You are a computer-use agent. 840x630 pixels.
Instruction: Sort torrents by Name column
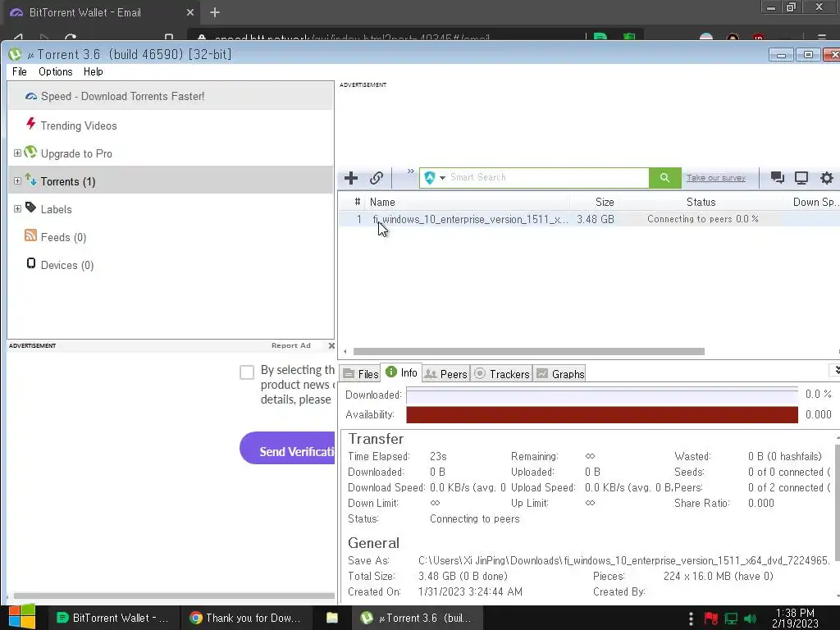(x=467, y=202)
